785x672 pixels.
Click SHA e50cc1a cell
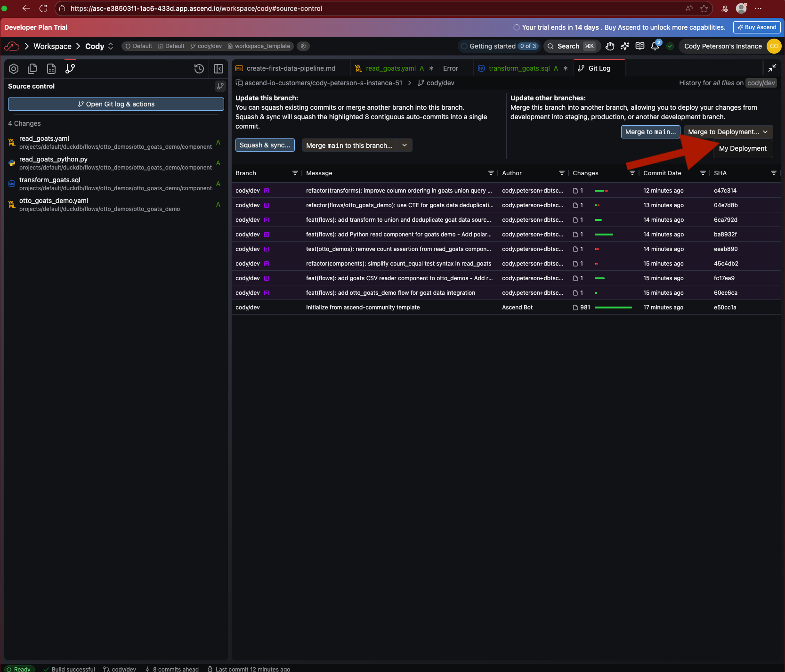[725, 308]
